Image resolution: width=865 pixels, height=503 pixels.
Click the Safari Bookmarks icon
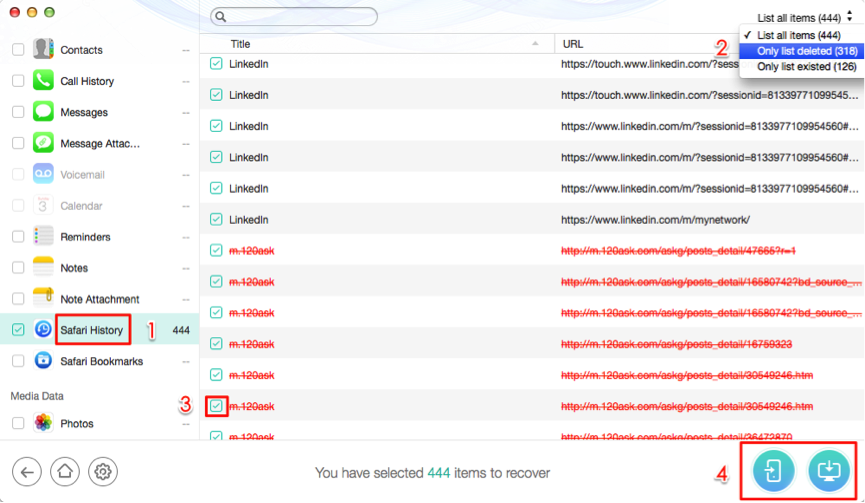click(43, 361)
